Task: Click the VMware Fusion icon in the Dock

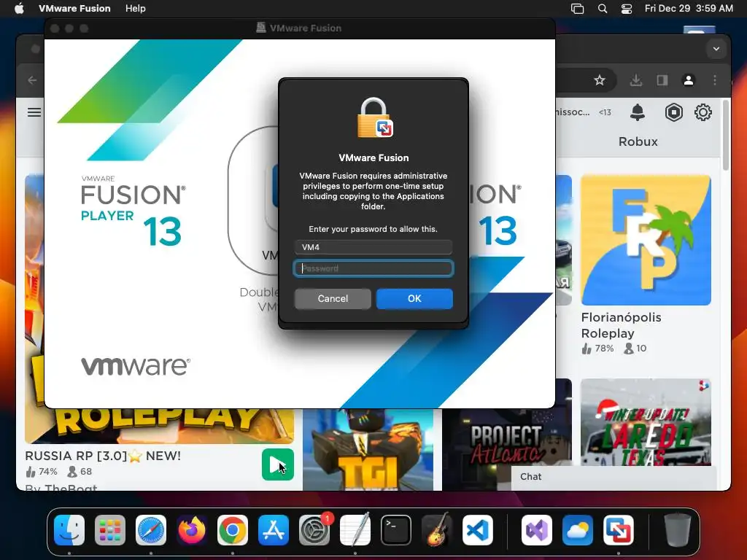Action: 619,530
